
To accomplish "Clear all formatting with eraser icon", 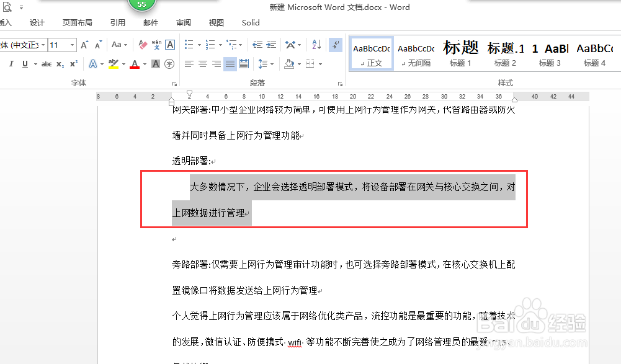I will [143, 45].
